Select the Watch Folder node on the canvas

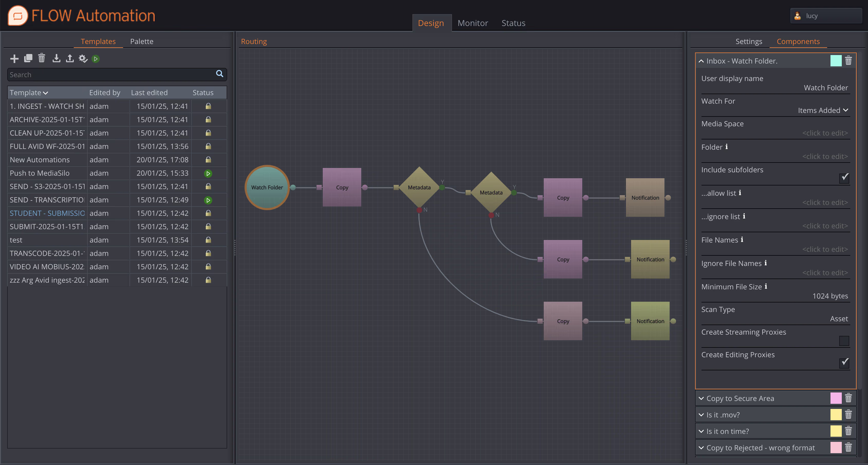click(267, 187)
